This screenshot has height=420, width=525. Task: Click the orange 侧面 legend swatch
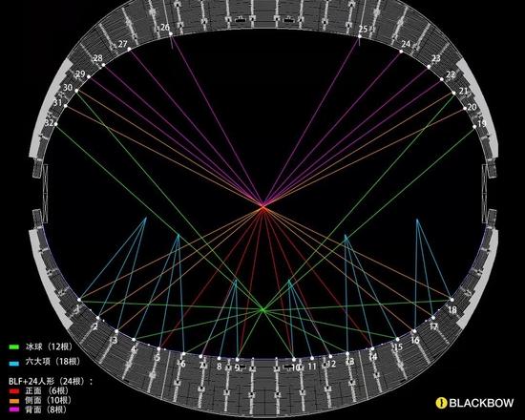pos(14,401)
